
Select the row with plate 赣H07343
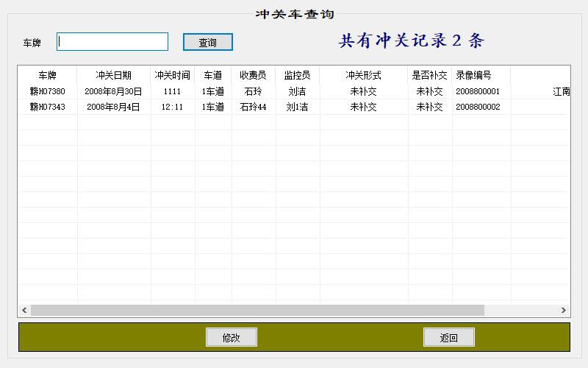point(47,107)
